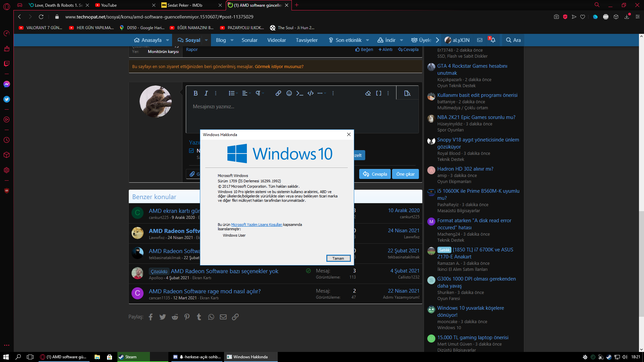Click the Italic formatting icon in editor
644x362 pixels.
pyautogui.click(x=206, y=93)
